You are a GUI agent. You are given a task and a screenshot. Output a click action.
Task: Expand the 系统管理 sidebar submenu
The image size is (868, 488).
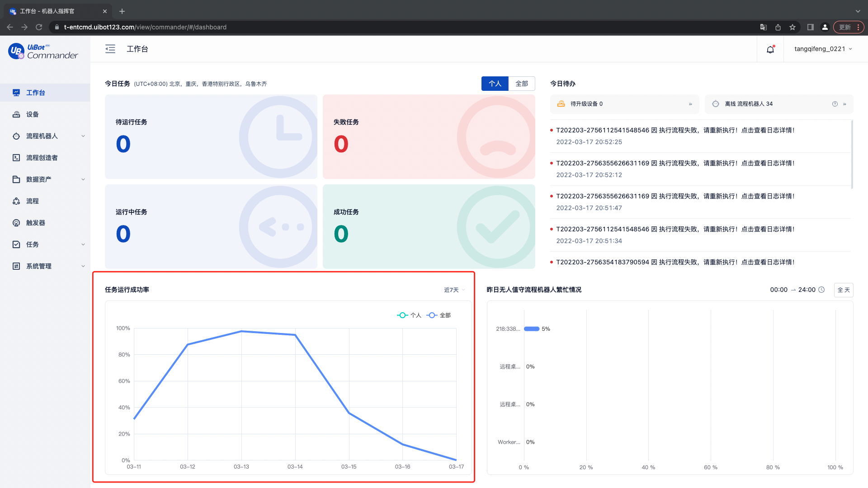click(83, 266)
